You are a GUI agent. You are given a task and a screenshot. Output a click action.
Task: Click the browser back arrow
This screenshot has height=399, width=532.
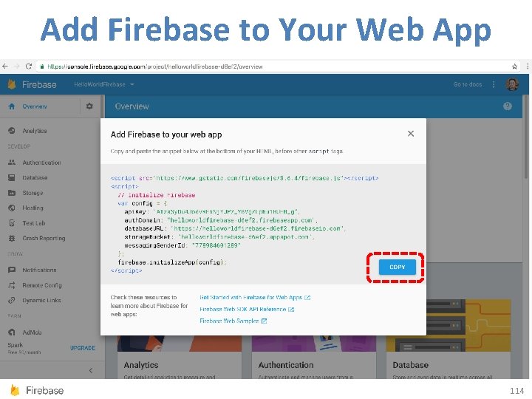click(4, 66)
